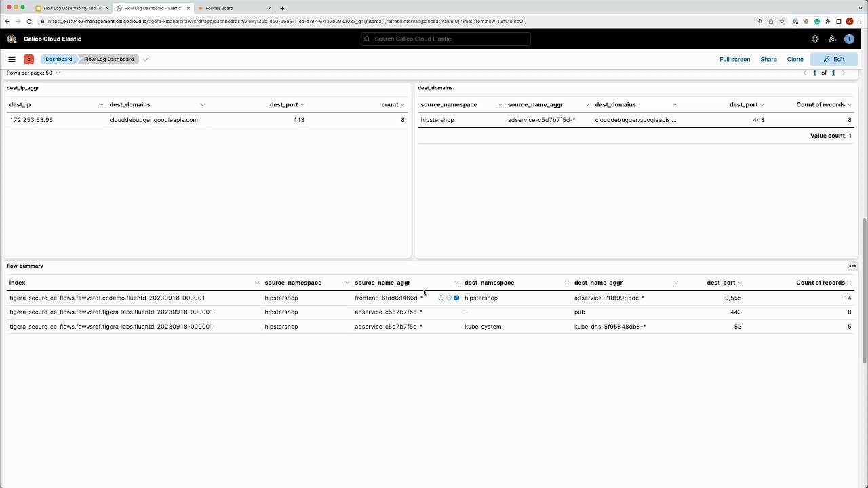
Task: Click Clone in dashboard toolbar
Action: [795, 59]
